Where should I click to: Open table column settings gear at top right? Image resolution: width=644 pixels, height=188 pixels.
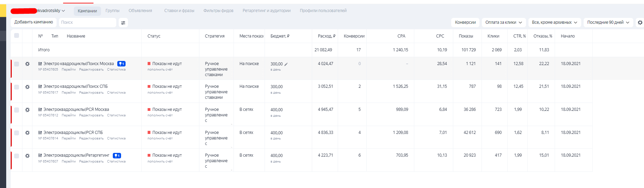(640, 22)
